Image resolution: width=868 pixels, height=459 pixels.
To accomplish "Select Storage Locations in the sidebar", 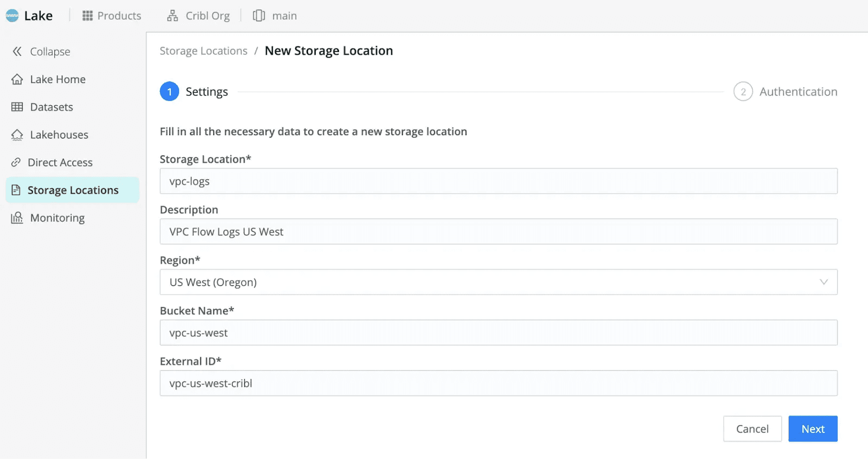I will (x=72, y=190).
